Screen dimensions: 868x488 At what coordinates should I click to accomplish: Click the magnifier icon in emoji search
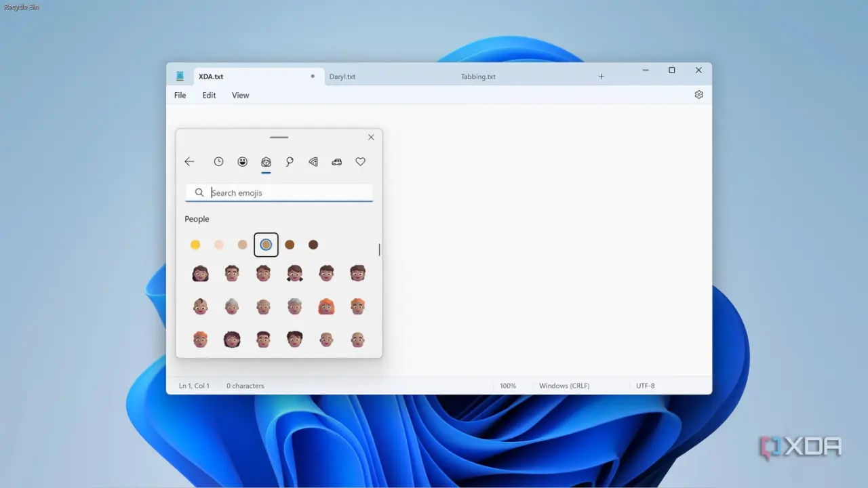click(199, 192)
